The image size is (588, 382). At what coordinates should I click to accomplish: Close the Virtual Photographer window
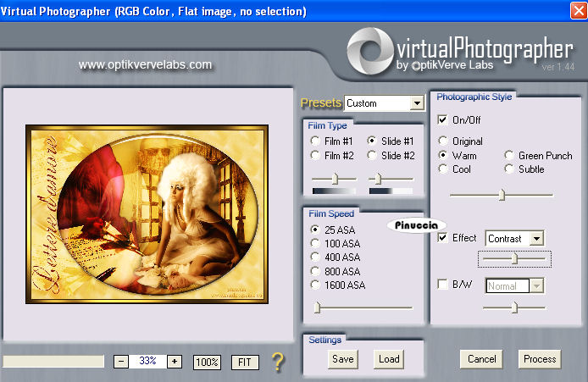point(579,10)
